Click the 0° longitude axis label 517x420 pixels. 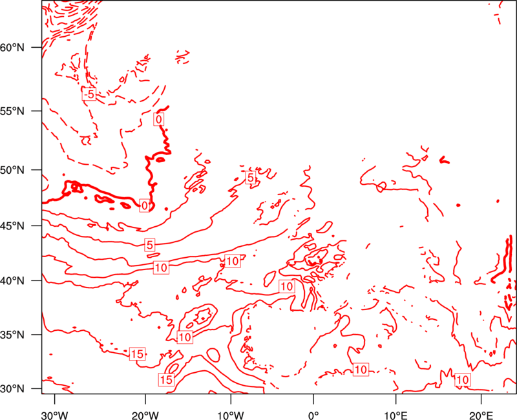[313, 415]
